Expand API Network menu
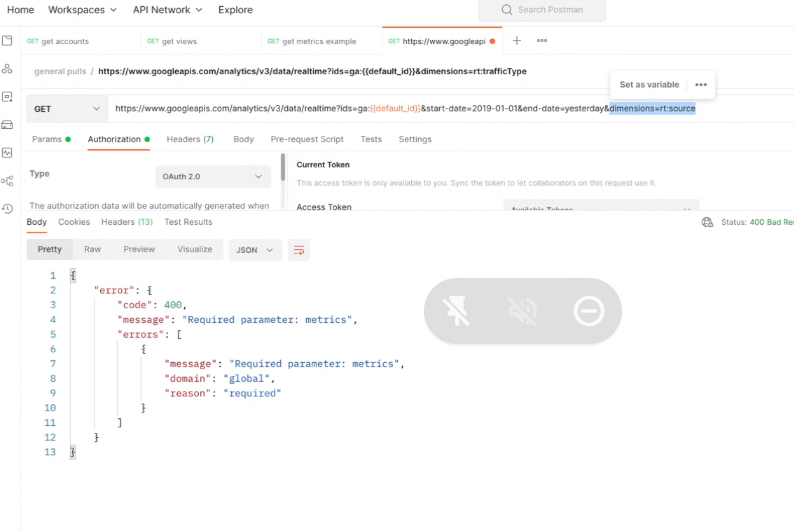This screenshot has height=531, width=794. pos(168,10)
